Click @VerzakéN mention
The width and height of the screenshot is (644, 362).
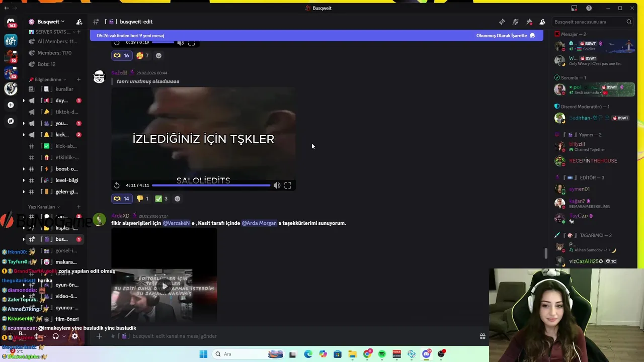176,223
